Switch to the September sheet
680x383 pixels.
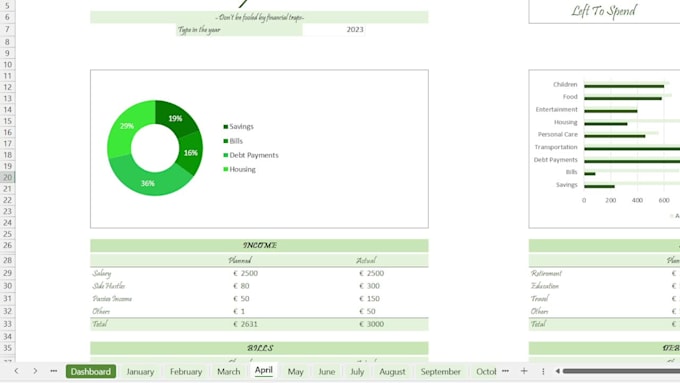(x=441, y=372)
